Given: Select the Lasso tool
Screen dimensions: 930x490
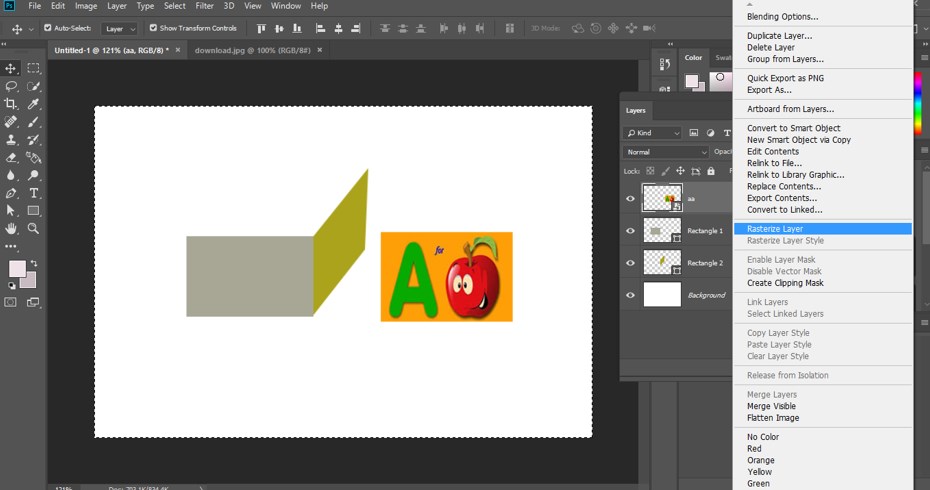Looking at the screenshot, I should point(12,86).
